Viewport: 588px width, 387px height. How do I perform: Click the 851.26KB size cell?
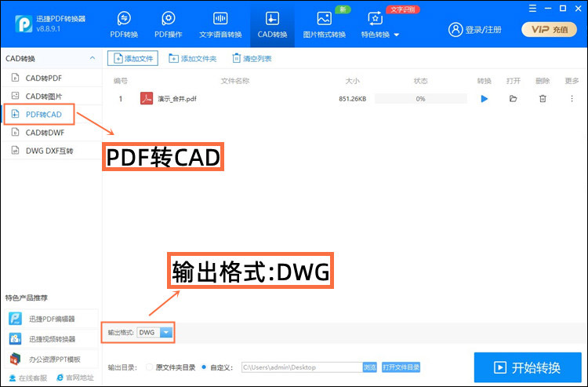pos(352,99)
